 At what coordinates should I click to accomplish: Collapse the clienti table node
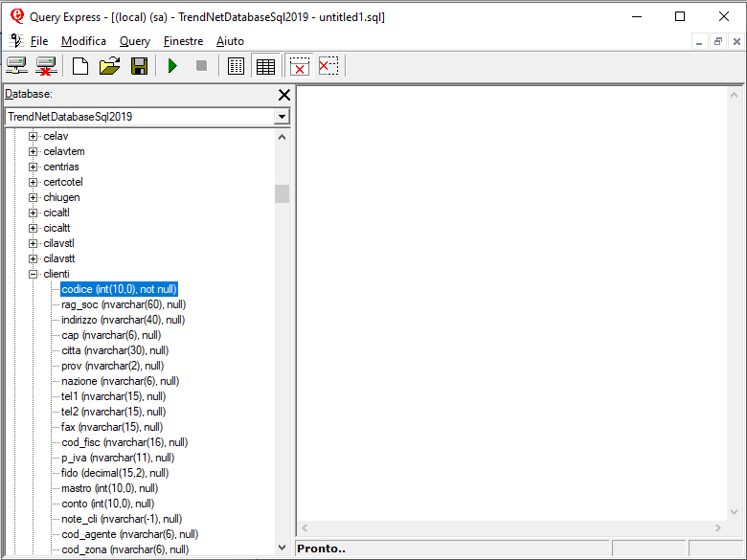pos(33,274)
